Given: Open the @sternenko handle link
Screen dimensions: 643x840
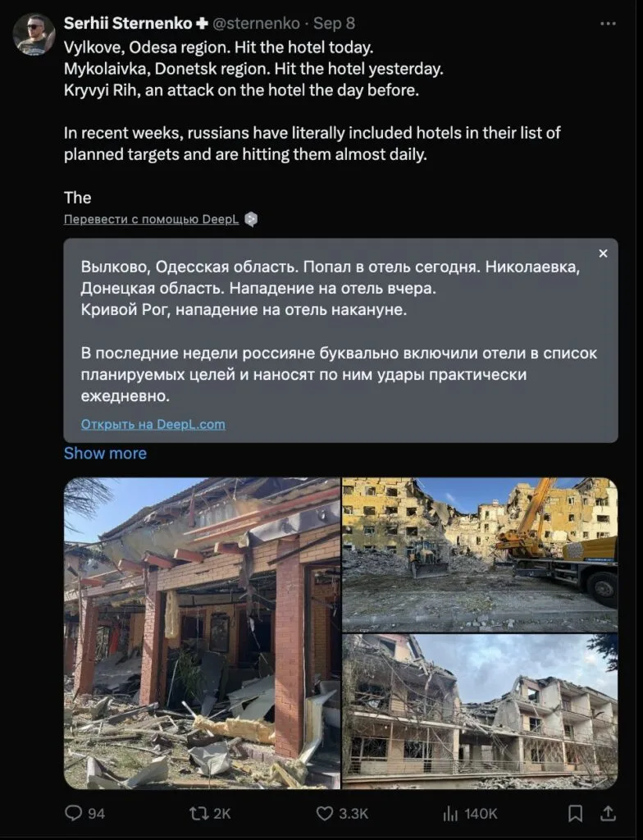Looking at the screenshot, I should pos(256,24).
